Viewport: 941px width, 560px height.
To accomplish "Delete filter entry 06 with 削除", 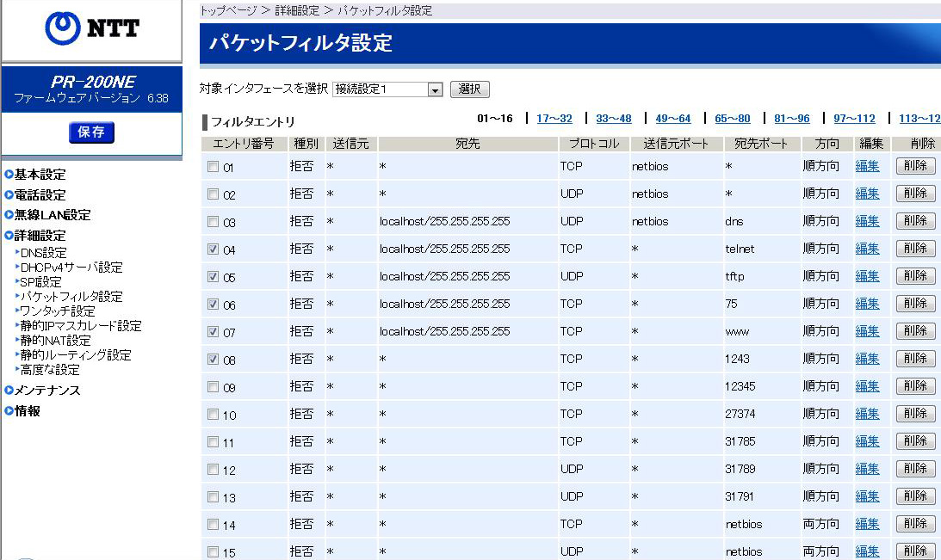I will pos(915,304).
